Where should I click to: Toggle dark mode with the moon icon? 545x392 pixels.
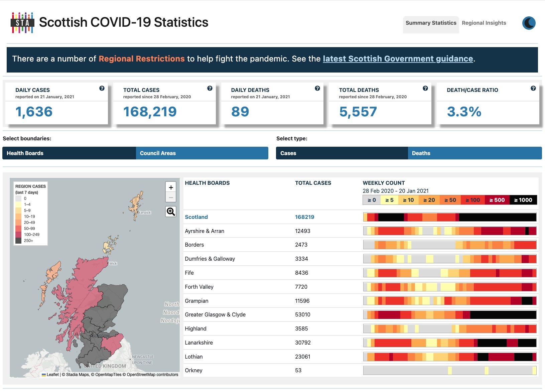(x=529, y=23)
